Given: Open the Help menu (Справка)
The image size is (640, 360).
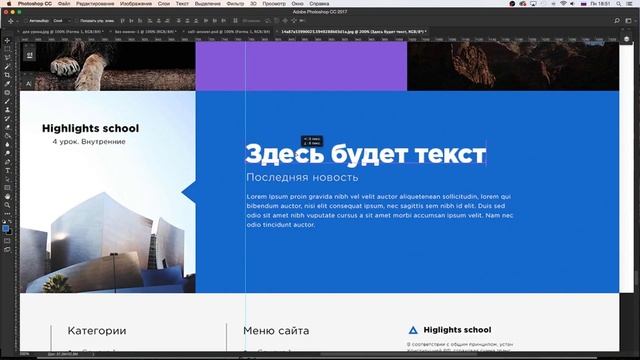Looking at the screenshot, I should [x=319, y=3].
